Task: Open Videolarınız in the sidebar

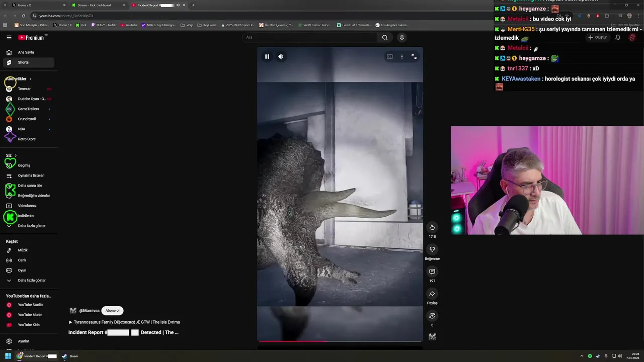Action: click(29, 206)
